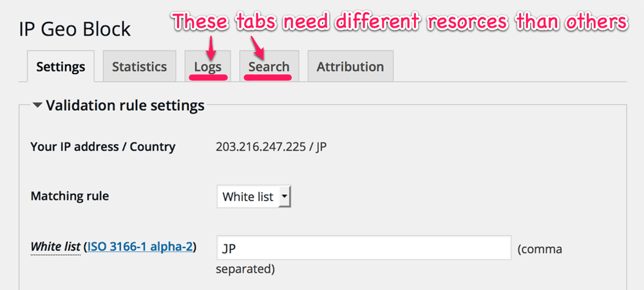Click the Validation rule settings section title
Viewport: 644px width, 290px height.
click(125, 106)
